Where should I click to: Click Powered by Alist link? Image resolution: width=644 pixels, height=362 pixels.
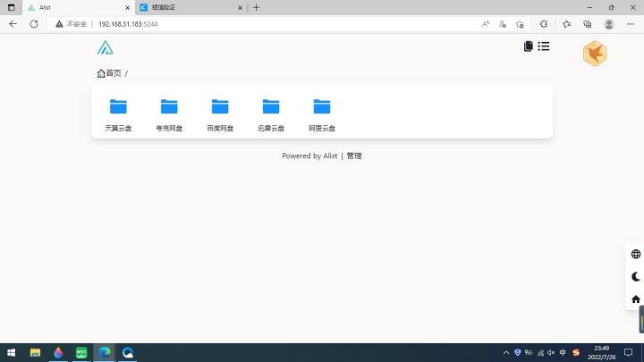[x=309, y=156]
